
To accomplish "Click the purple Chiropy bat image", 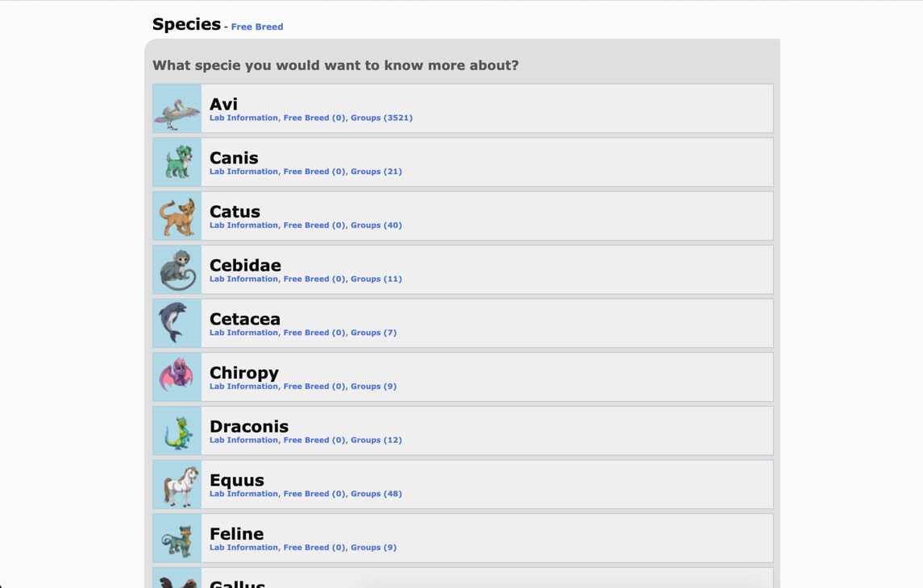I will tap(177, 377).
